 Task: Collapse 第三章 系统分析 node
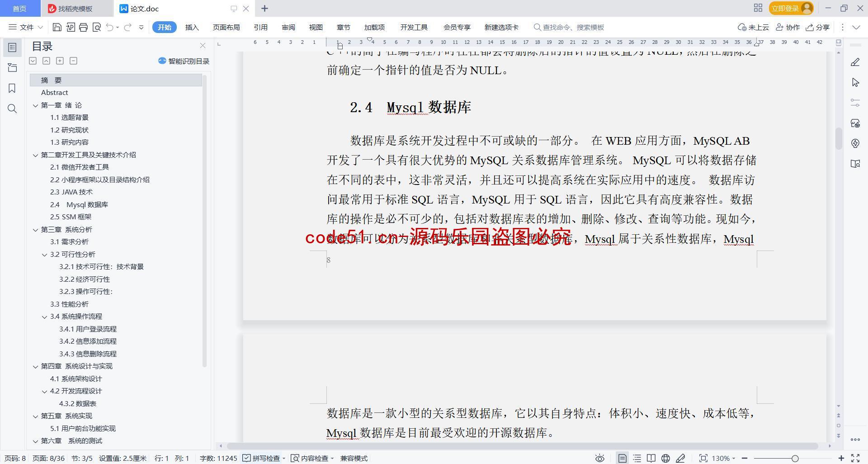click(x=35, y=230)
